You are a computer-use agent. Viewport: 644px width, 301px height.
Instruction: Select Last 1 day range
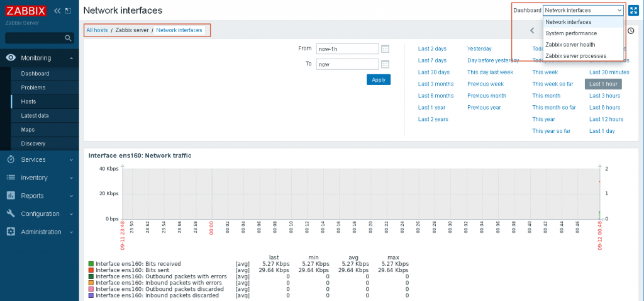point(602,131)
